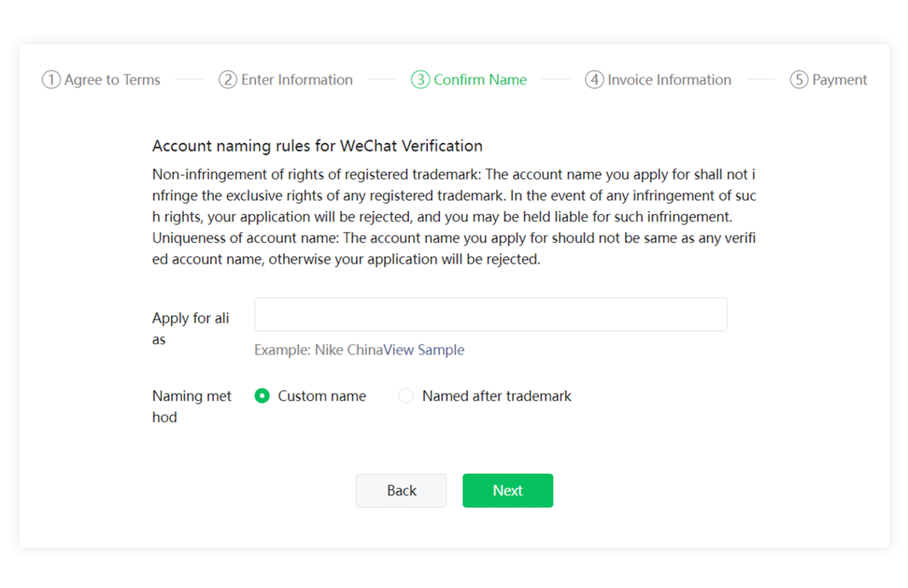Click the green step 3 circle icon
Image resolution: width=908 pixels, height=588 pixels.
(420, 79)
